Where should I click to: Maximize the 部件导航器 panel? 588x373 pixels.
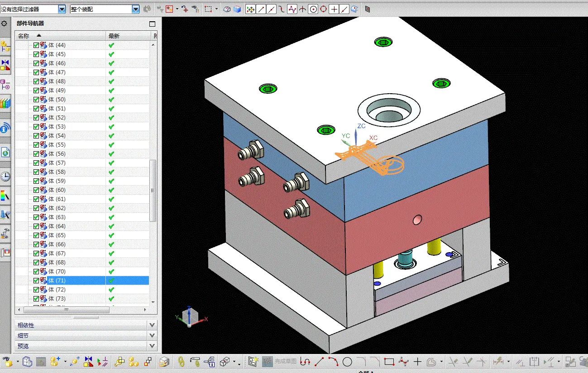pyautogui.click(x=152, y=24)
